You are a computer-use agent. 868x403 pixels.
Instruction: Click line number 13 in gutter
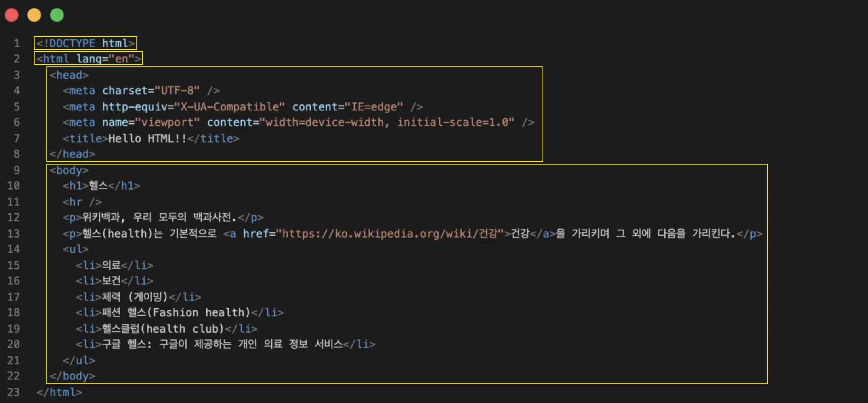[13, 233]
